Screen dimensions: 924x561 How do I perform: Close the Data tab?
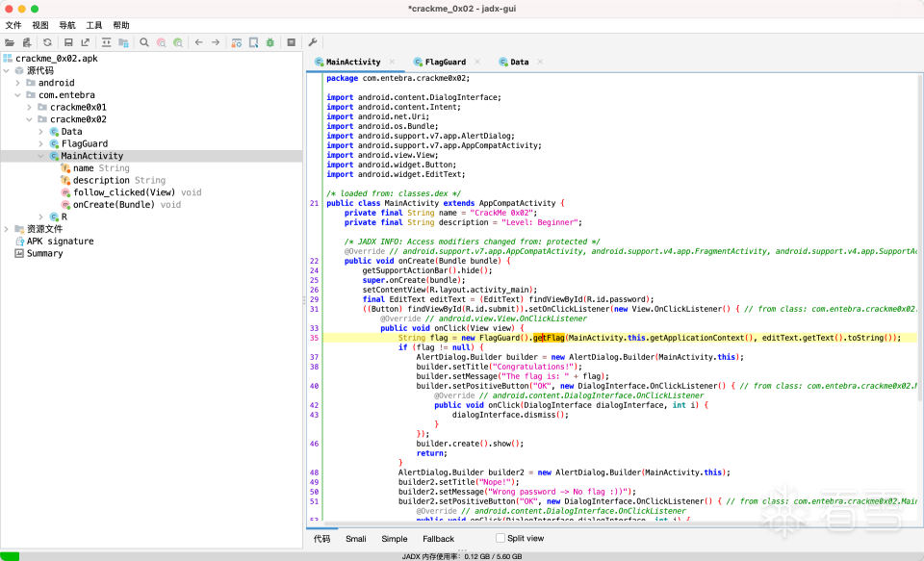coord(540,62)
